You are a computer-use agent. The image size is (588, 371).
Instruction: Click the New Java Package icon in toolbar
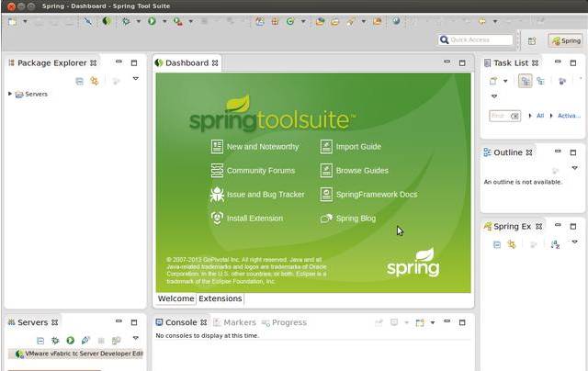pyautogui.click(x=275, y=21)
